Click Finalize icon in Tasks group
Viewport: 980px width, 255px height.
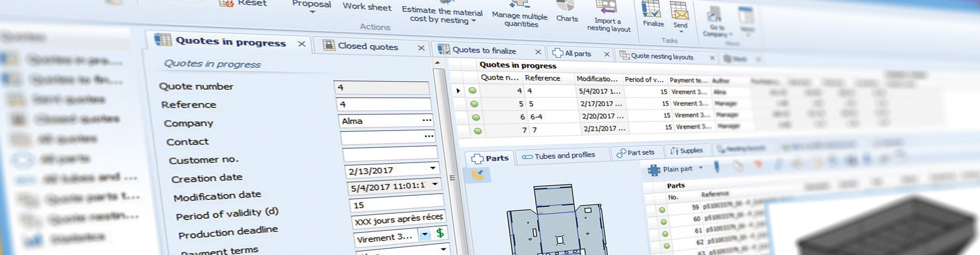tap(652, 10)
